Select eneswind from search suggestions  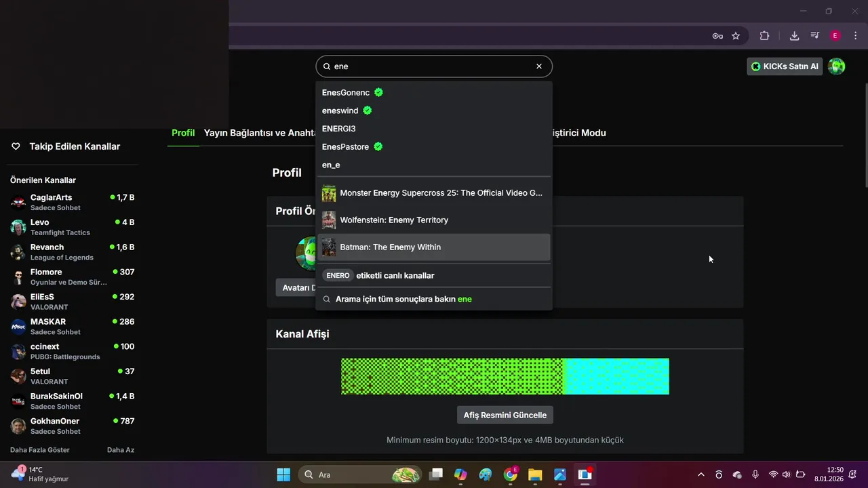click(x=434, y=110)
